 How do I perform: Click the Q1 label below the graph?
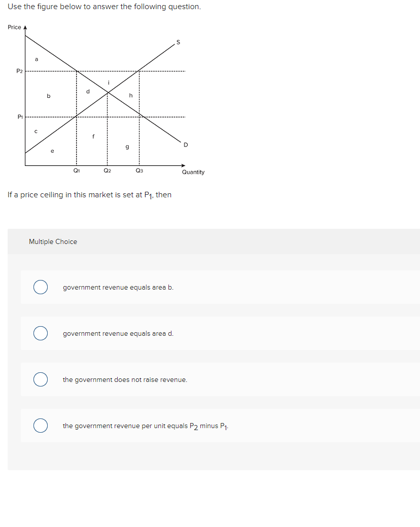76,171
